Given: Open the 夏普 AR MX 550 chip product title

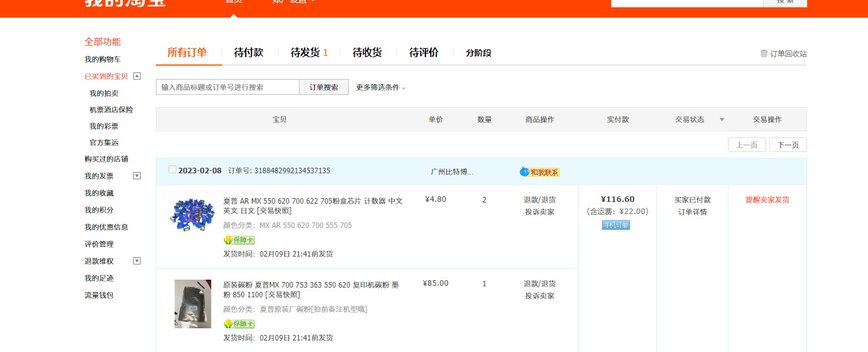Looking at the screenshot, I should (313, 205).
